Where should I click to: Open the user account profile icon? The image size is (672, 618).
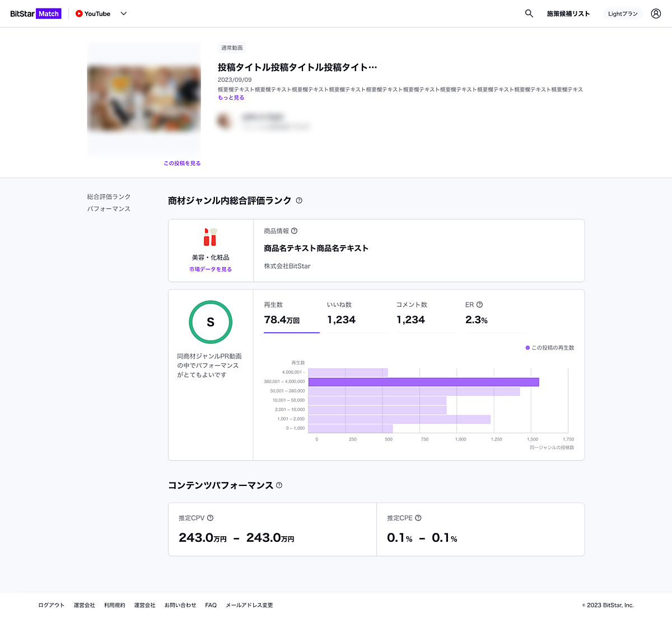pos(656,13)
